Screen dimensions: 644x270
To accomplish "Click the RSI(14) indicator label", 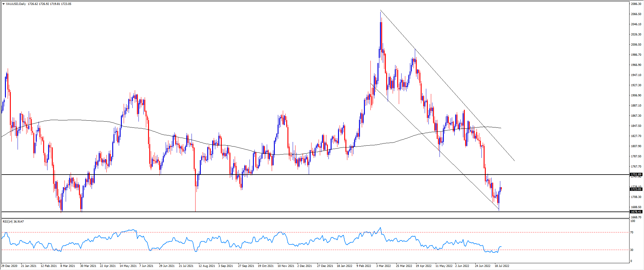I will [8, 221].
